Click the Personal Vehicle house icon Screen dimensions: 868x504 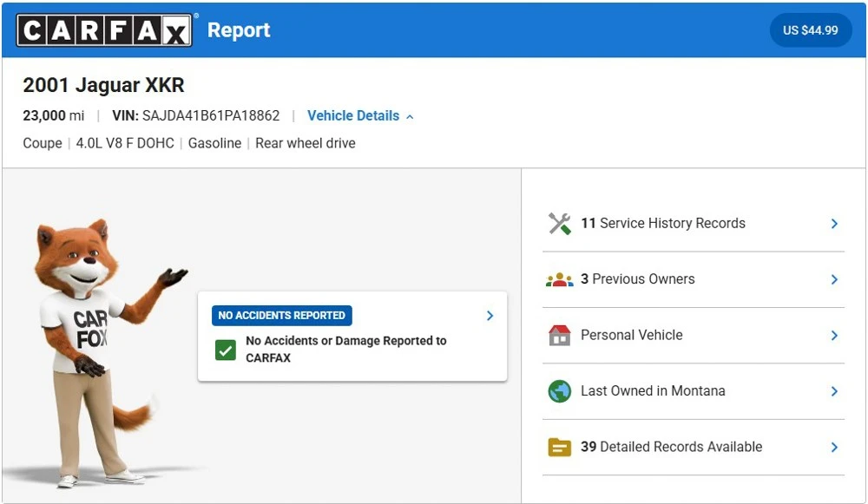[560, 335]
